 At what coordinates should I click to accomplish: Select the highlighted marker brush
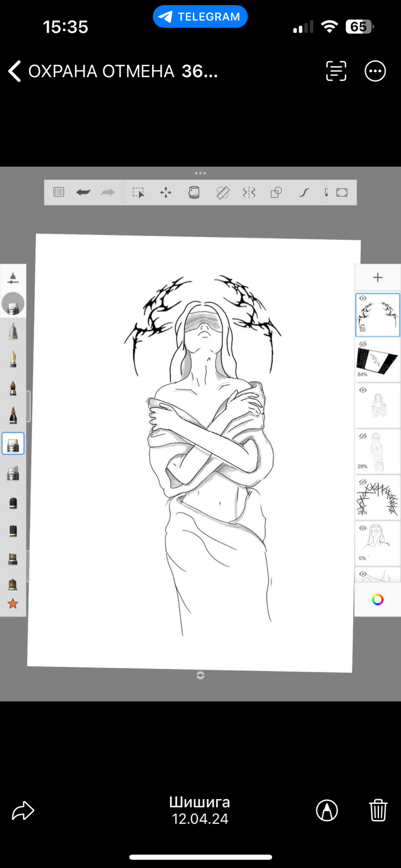13,444
